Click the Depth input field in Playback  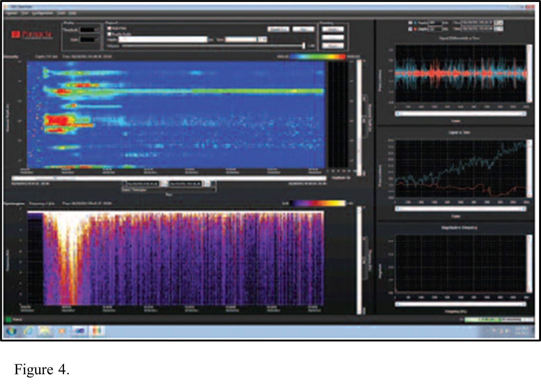[163, 39]
